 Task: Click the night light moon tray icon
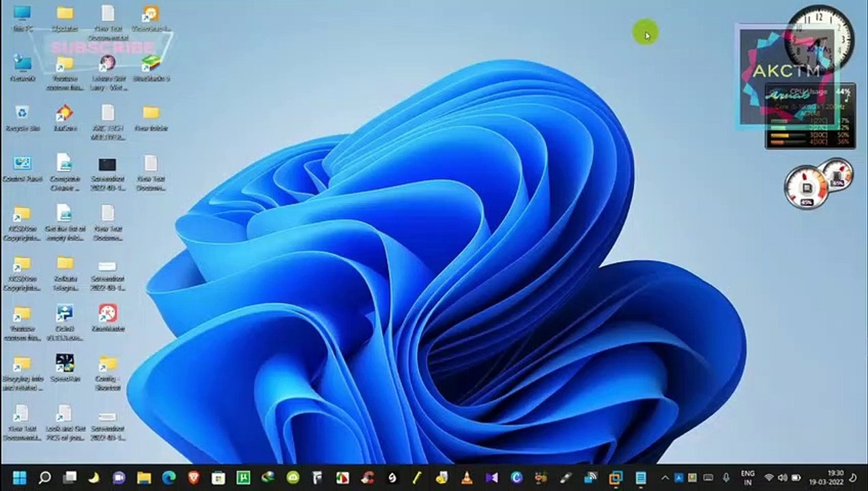[x=854, y=478]
